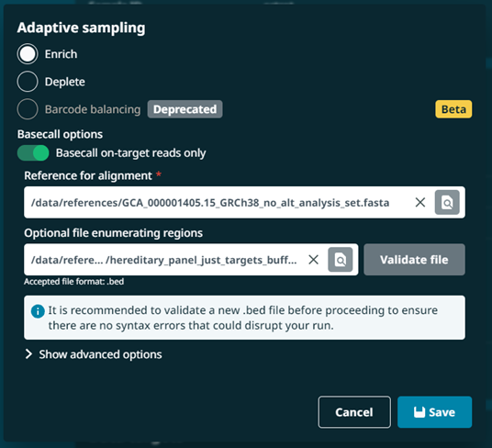The height and width of the screenshot is (448, 492).
Task: Click the yellow Beta badge
Action: click(x=453, y=109)
